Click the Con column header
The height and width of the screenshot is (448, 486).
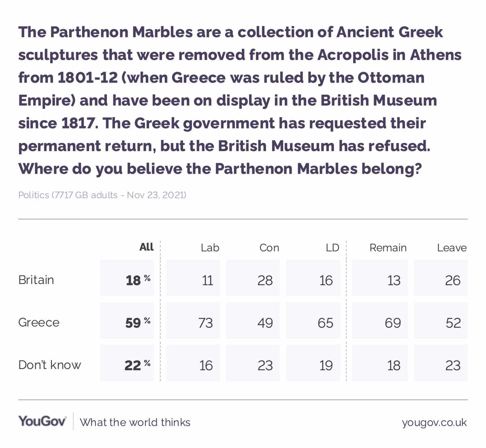click(269, 247)
